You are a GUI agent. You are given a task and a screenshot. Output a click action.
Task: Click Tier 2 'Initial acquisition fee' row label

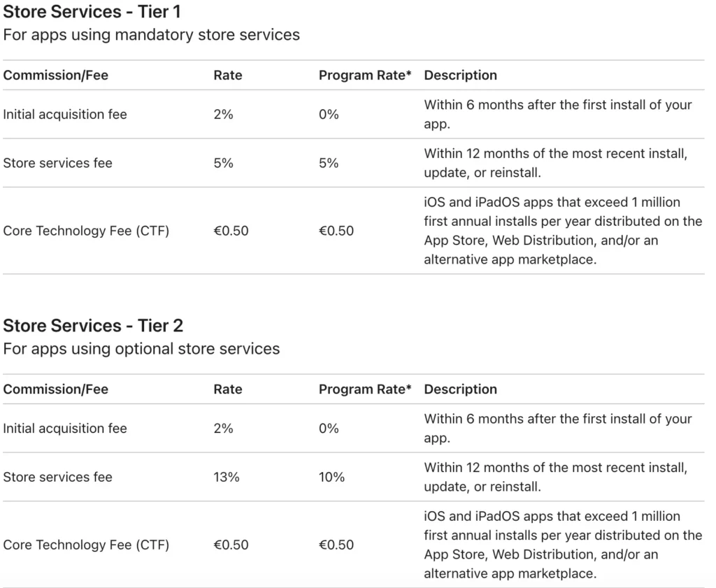[65, 428]
